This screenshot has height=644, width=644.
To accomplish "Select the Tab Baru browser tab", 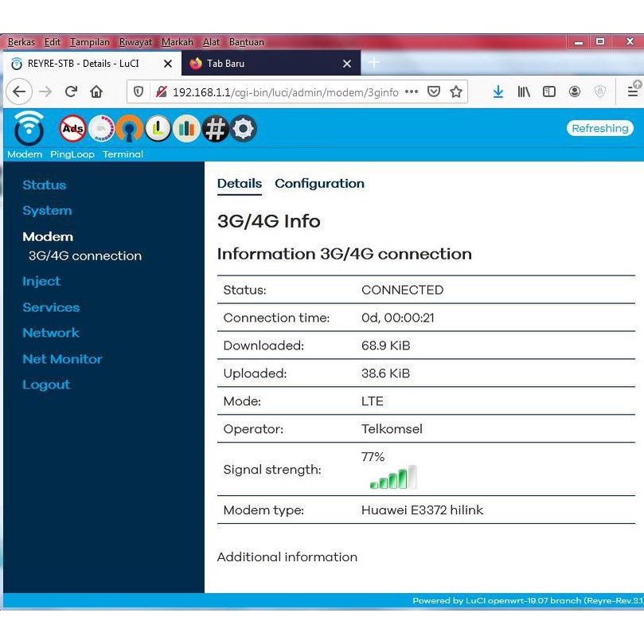I will click(263, 64).
